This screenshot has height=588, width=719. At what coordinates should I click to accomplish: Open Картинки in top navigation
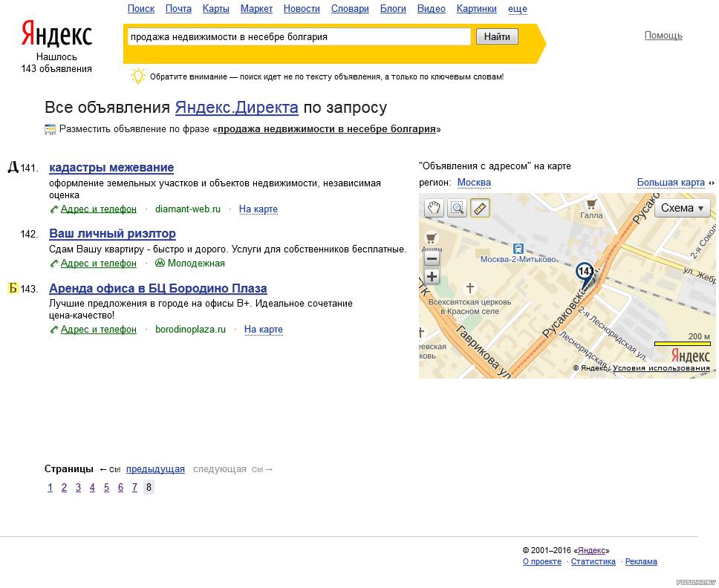476,9
